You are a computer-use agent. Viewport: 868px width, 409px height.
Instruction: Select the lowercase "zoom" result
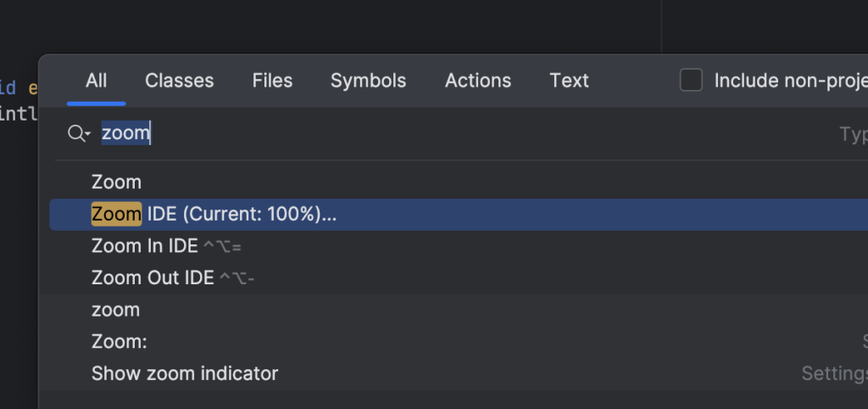point(116,310)
